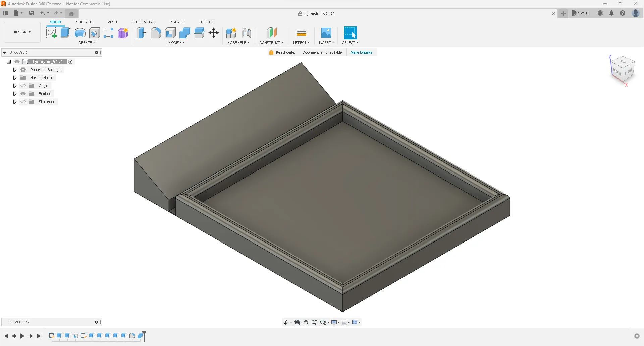Screen dimensions: 644x346
Task: Open the Data Panel grid icon
Action: [x=5, y=13]
